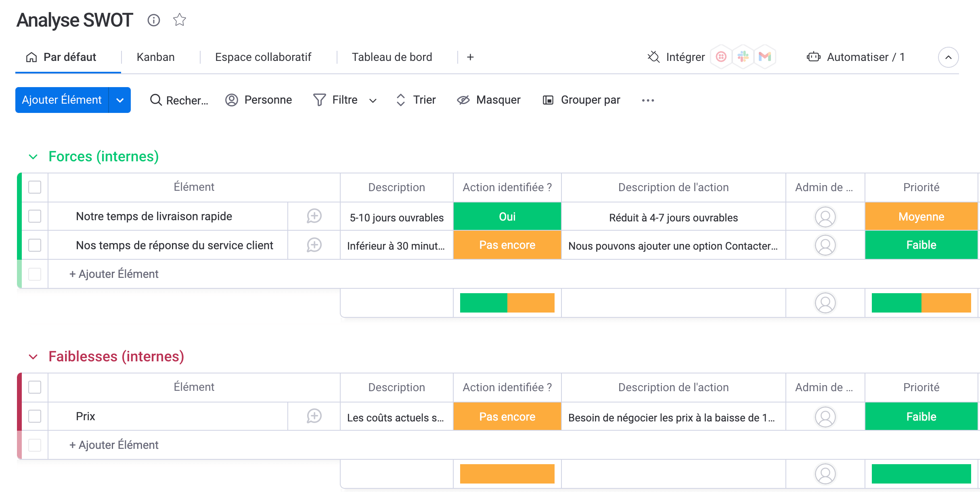Image resolution: width=980 pixels, height=492 pixels.
Task: Click the Automatiser robot icon
Action: 813,57
